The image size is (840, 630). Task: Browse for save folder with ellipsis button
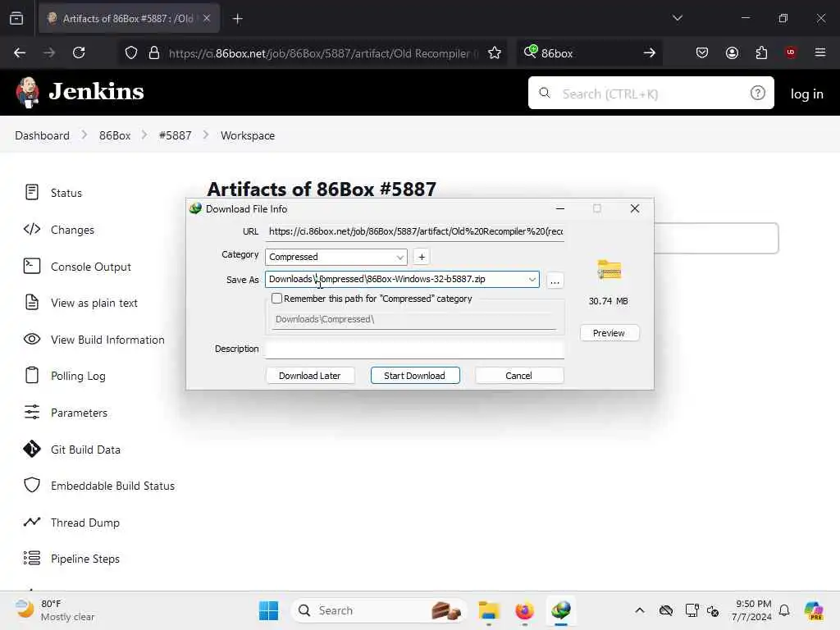[x=555, y=280]
